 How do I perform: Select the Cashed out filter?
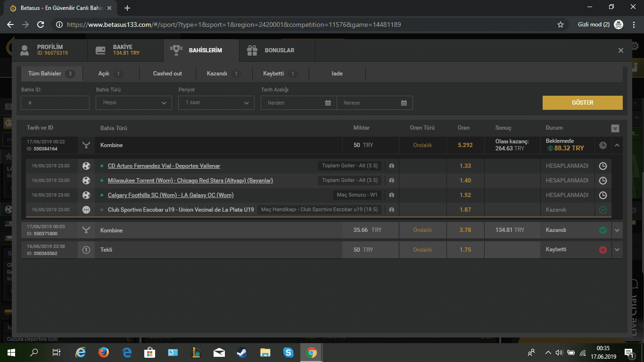(x=167, y=74)
